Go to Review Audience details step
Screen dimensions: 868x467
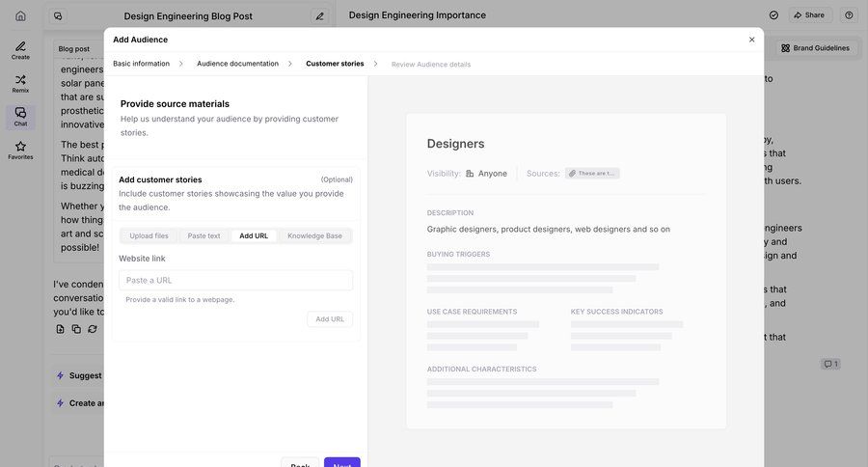431,65
